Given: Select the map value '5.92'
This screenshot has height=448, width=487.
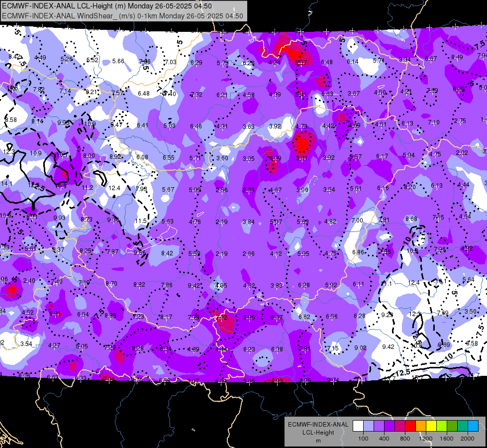Looking at the screenshot, I should pos(331,285).
